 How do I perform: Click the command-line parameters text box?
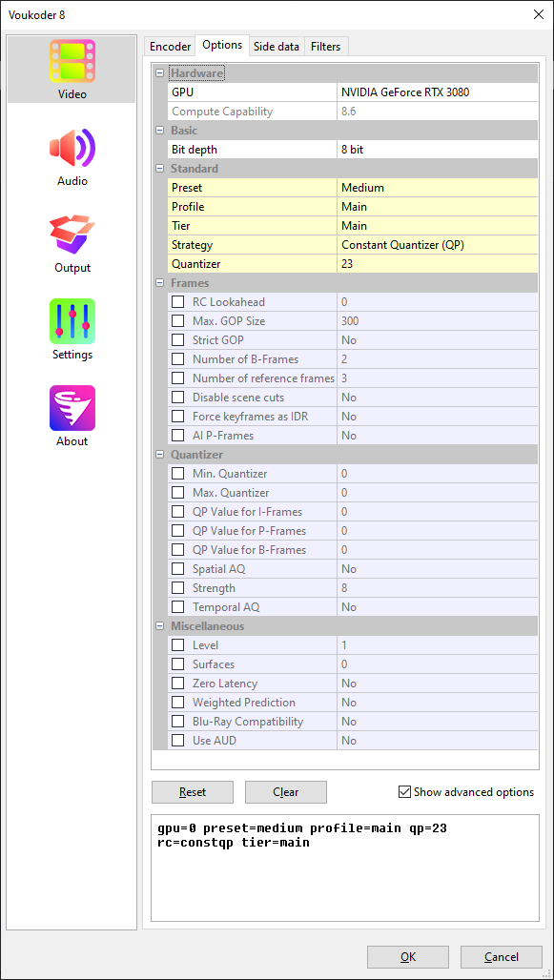(344, 868)
